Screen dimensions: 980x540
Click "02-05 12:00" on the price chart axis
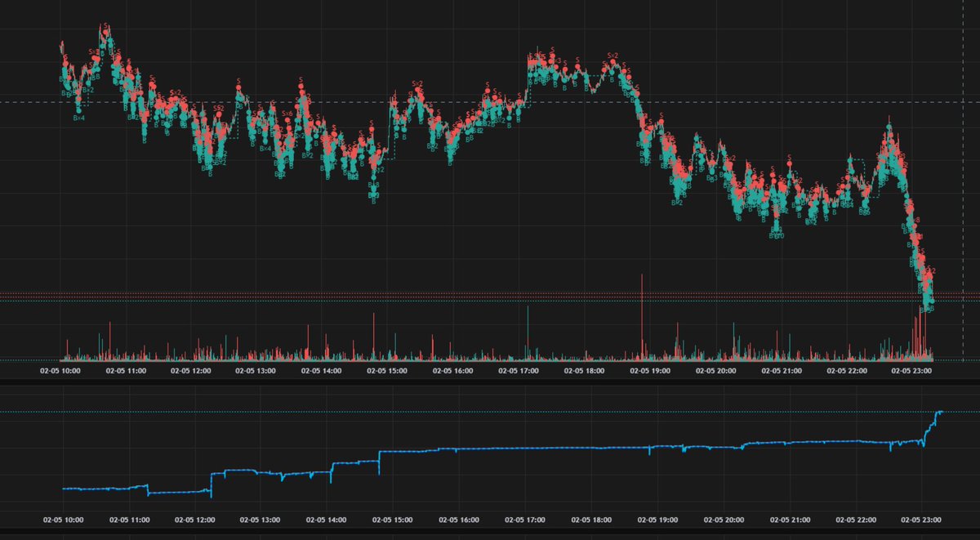(191, 370)
